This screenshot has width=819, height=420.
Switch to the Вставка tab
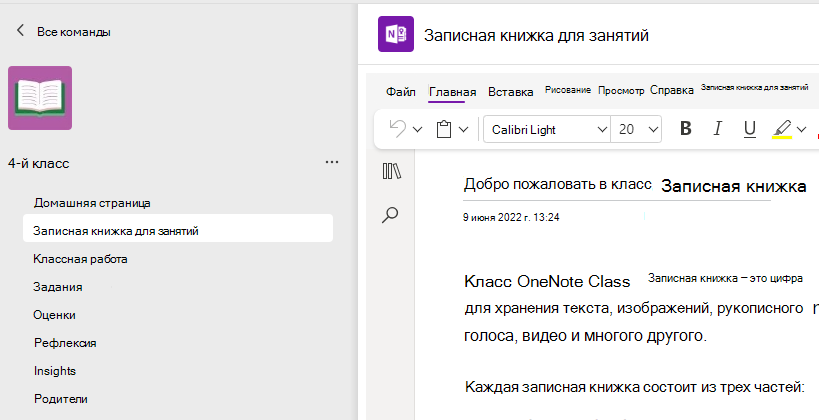click(x=510, y=92)
